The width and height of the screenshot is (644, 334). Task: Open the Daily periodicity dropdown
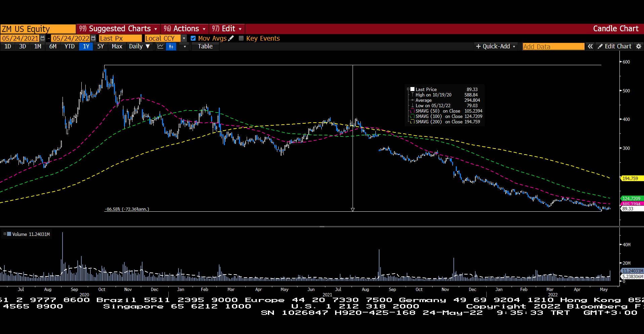[x=139, y=46]
